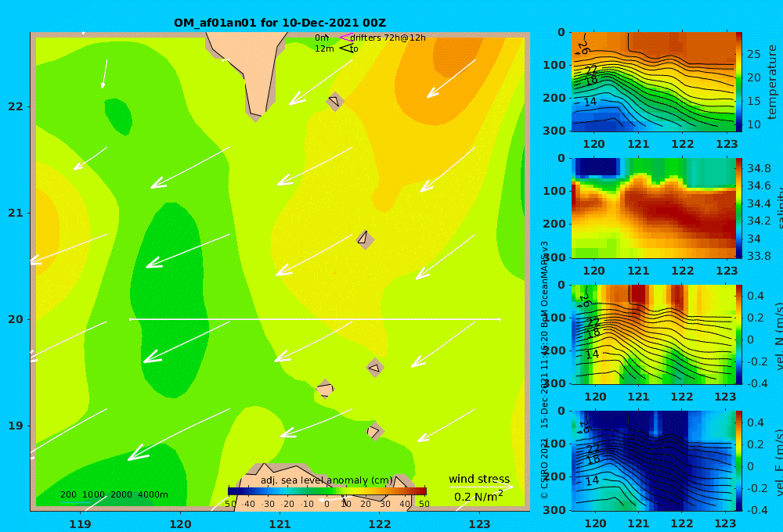Click latitude tick label 22 on main map

click(16, 106)
